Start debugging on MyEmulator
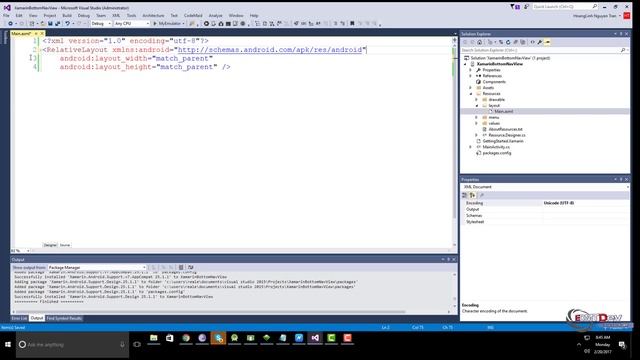The image size is (640, 360). coord(169,24)
